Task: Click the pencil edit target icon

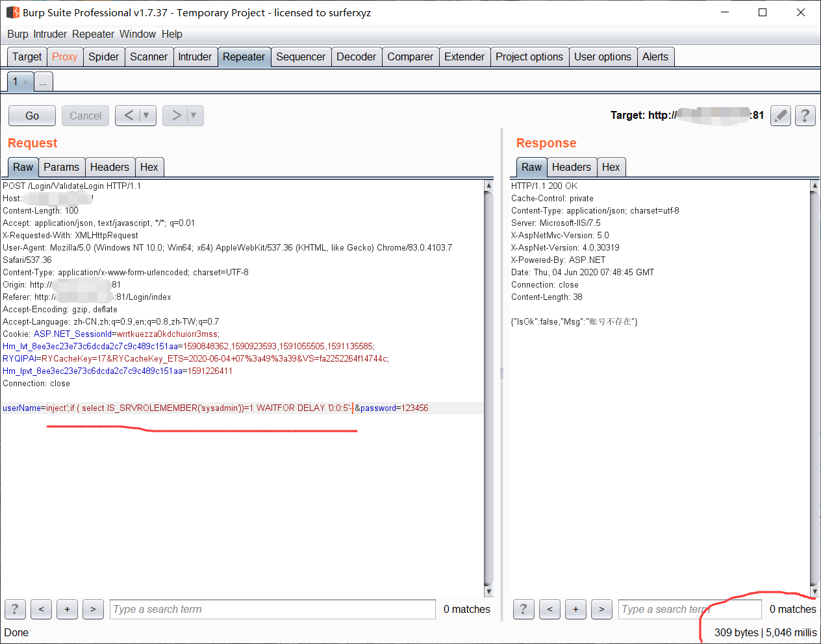Action: point(781,116)
